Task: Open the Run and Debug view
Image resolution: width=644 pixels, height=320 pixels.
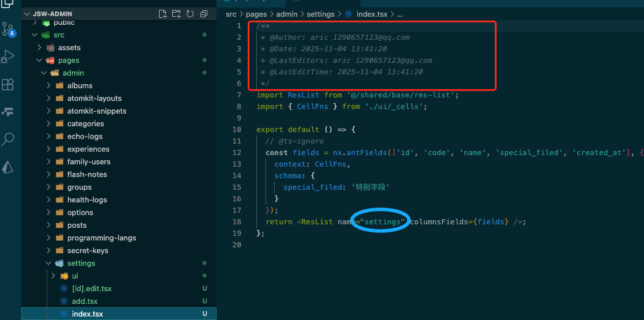Action: click(x=8, y=57)
